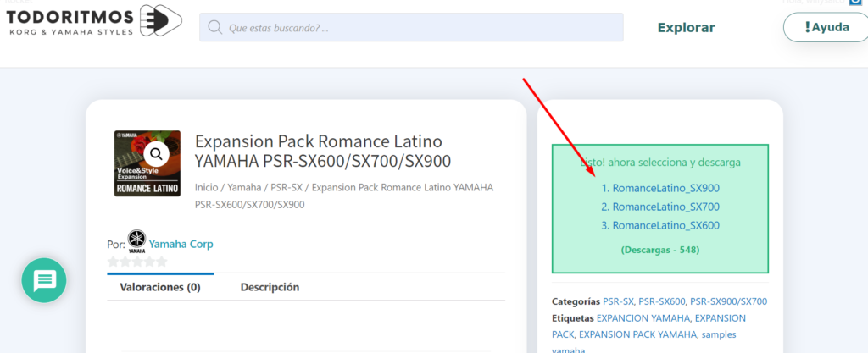The height and width of the screenshot is (353, 868).
Task: Click the Ayuda button
Action: click(827, 27)
